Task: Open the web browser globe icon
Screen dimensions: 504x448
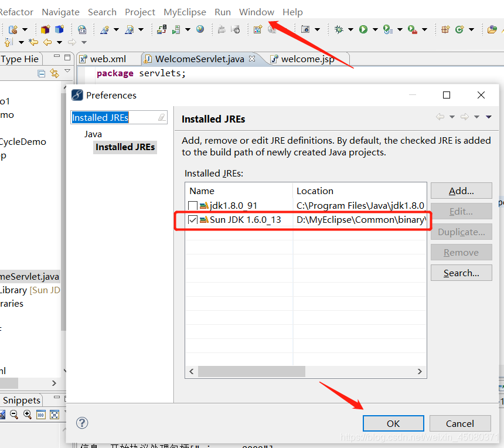Action: (x=200, y=29)
